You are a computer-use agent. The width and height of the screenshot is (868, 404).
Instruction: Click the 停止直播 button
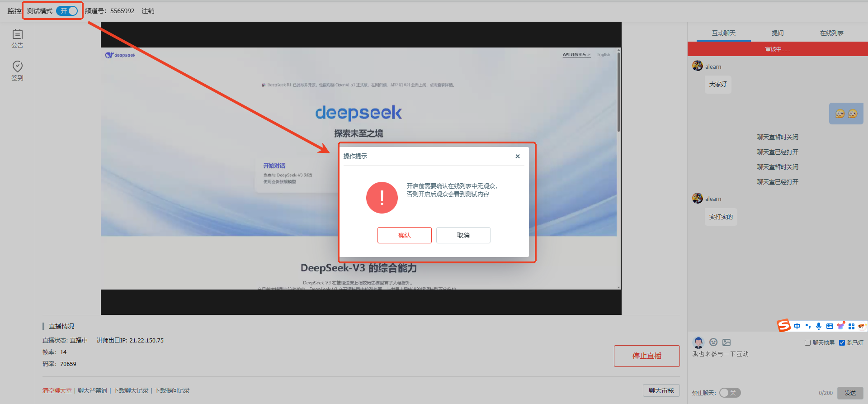point(647,356)
